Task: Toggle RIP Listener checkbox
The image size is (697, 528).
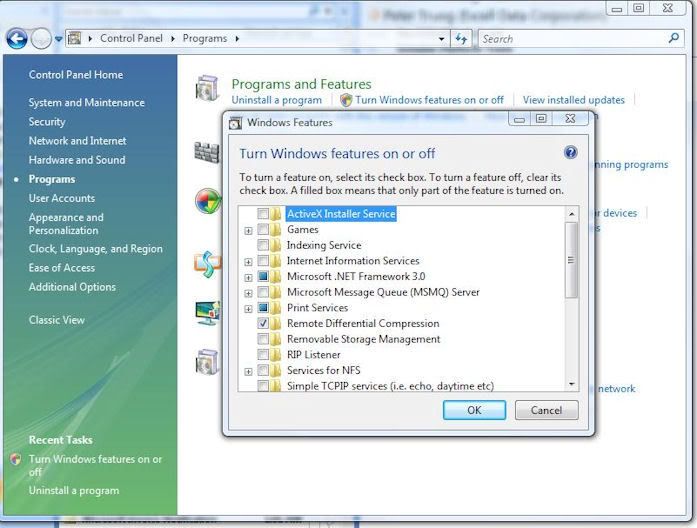Action: 263,355
